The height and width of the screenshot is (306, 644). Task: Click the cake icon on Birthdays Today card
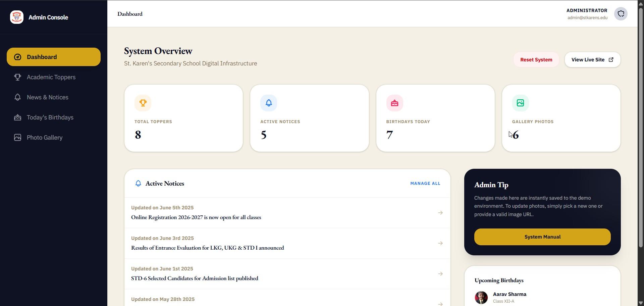394,103
